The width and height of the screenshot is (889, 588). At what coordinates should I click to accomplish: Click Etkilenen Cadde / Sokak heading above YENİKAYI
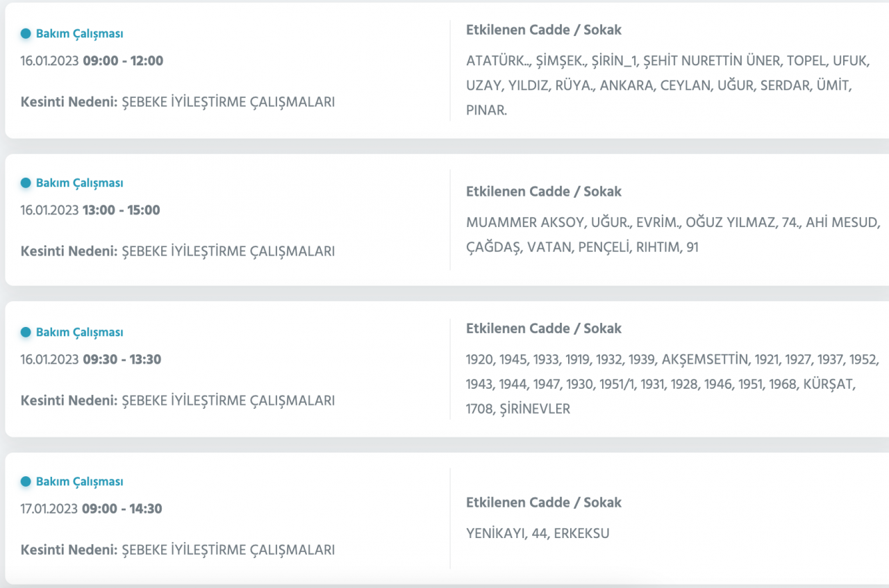(x=544, y=502)
